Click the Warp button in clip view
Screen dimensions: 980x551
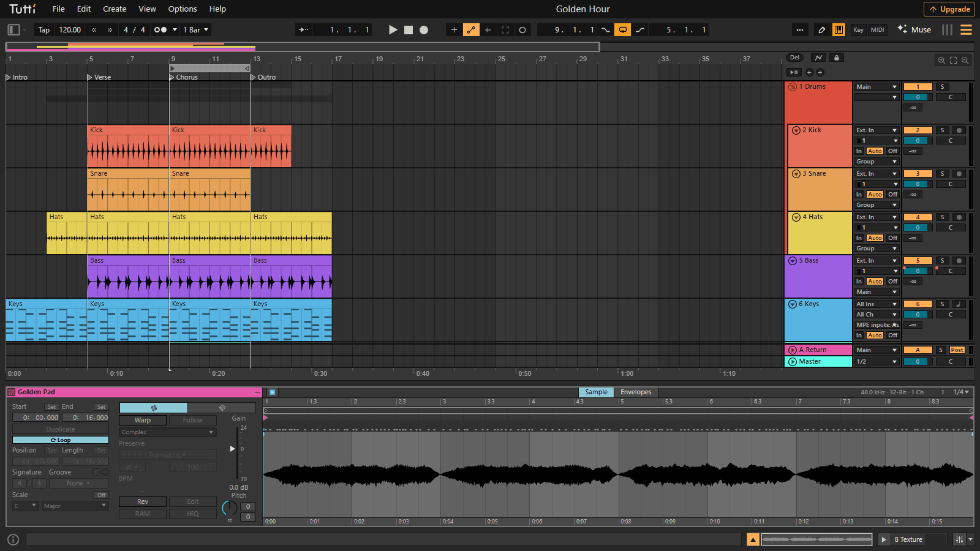[143, 421]
